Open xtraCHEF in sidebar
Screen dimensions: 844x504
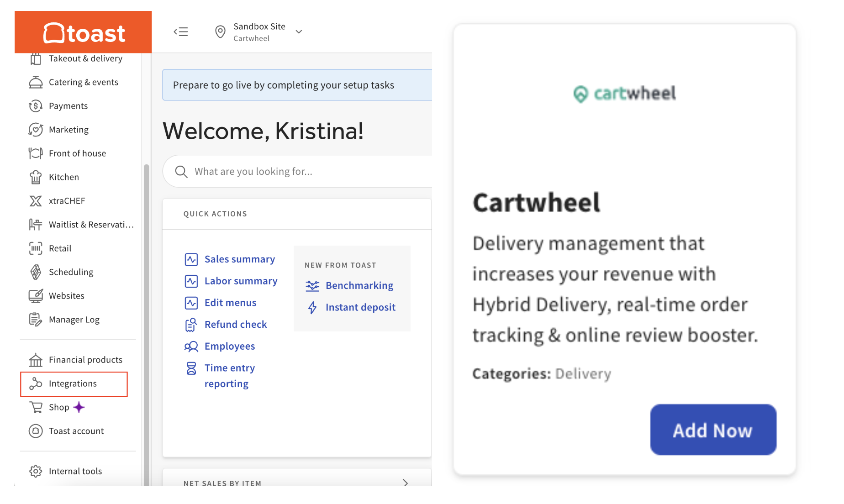pyautogui.click(x=67, y=201)
